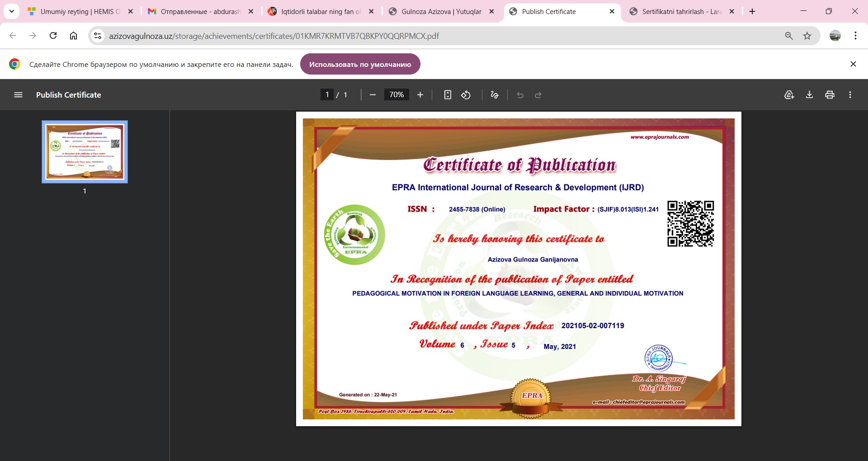The image size is (868, 461).
Task: Bookmark this page with the star
Action: [x=807, y=36]
